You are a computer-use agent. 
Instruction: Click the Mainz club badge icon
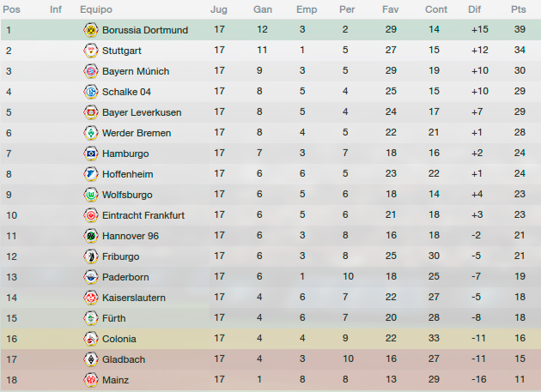coord(91,380)
